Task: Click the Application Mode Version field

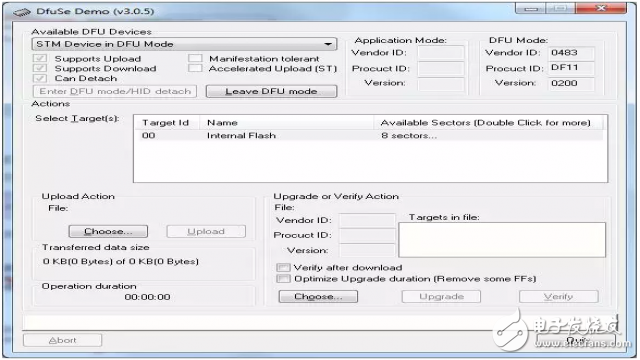Action: coord(441,83)
